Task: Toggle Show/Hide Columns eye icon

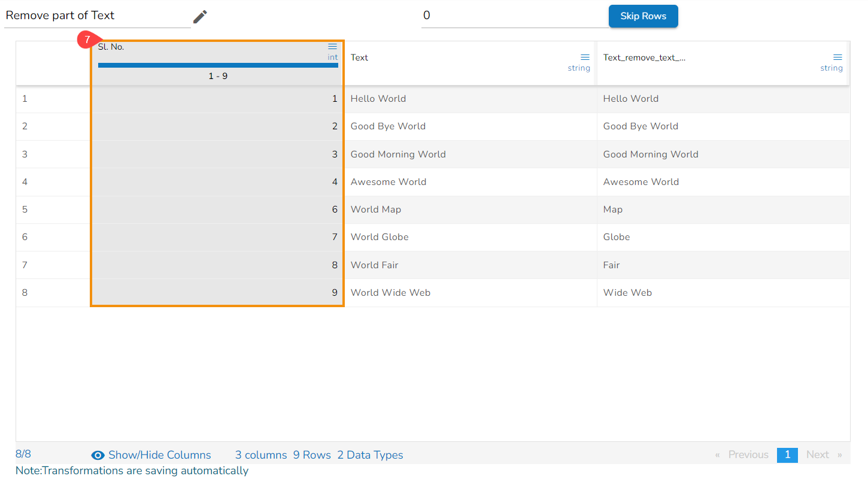Action: coord(98,455)
